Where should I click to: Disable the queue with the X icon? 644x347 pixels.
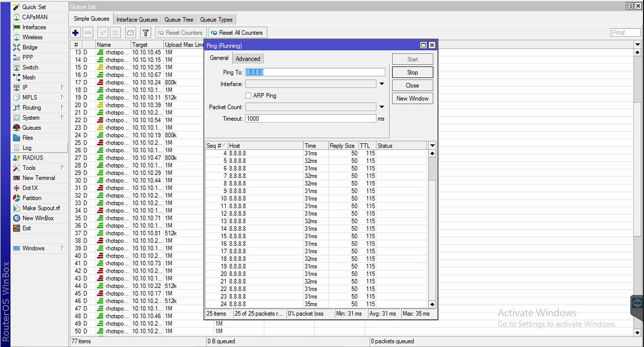(x=115, y=32)
